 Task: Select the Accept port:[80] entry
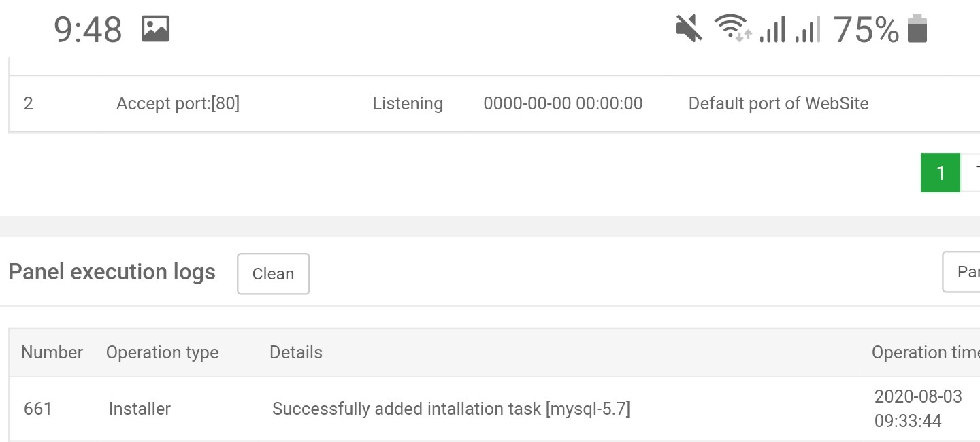click(178, 103)
